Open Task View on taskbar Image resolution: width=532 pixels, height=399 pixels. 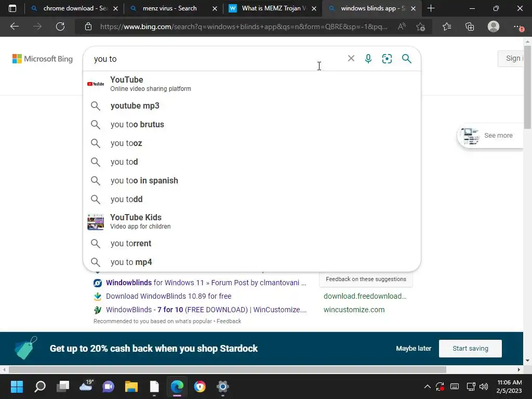pos(63,387)
